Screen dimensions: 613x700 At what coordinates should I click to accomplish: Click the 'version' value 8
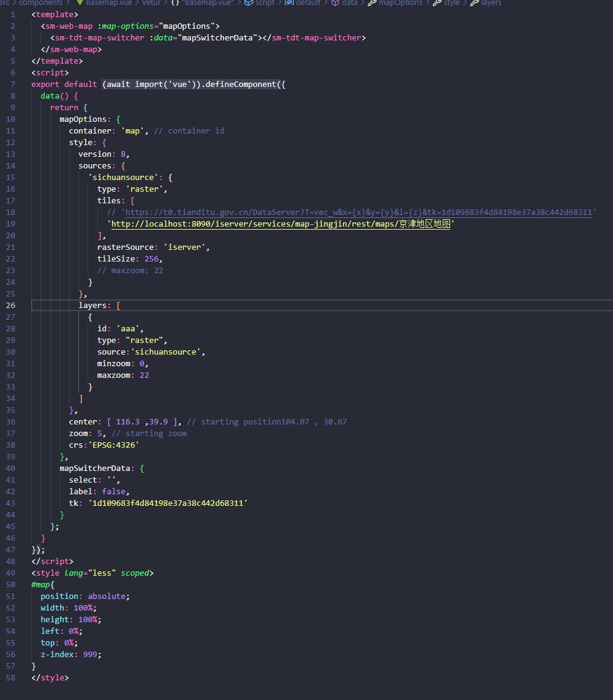123,154
